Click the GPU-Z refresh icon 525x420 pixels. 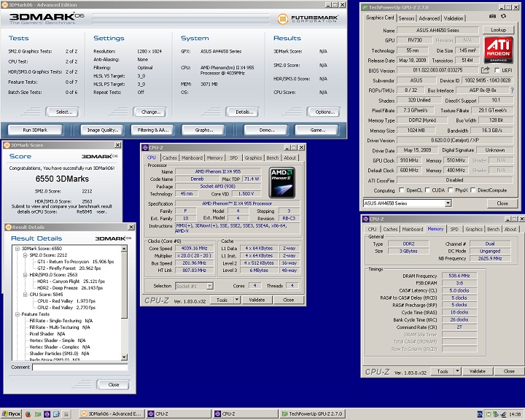pyautogui.click(x=502, y=17)
